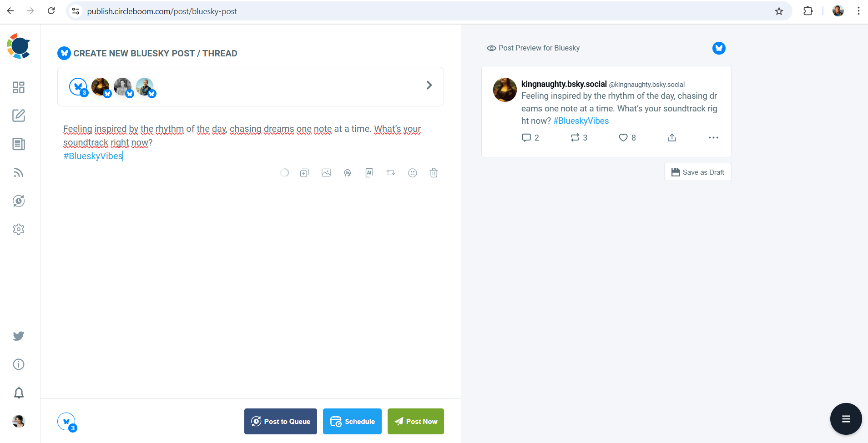Open the RSS feed icon in sidebar

click(x=19, y=172)
